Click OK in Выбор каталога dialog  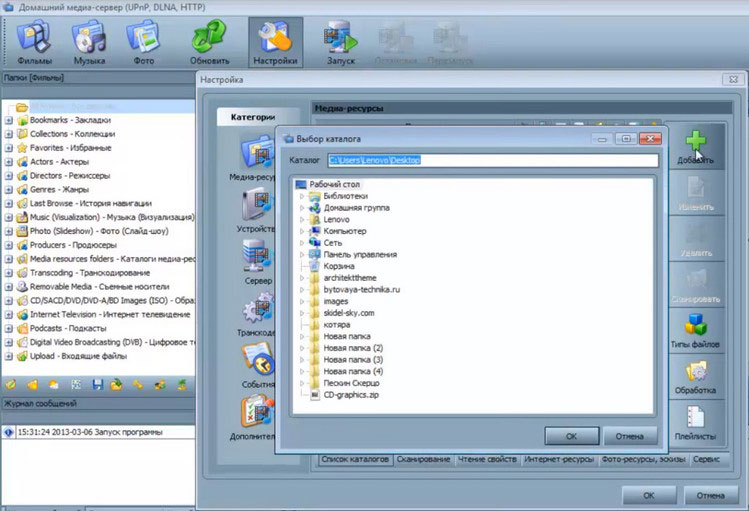tap(571, 436)
